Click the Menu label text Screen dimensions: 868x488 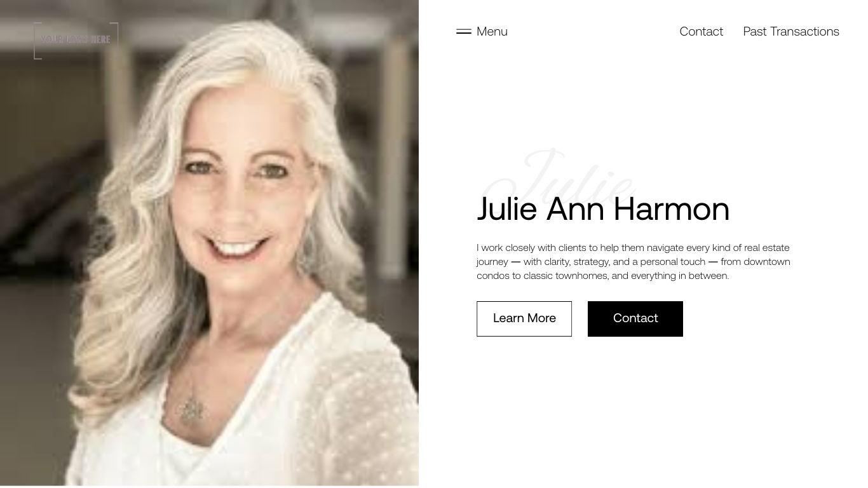[492, 31]
